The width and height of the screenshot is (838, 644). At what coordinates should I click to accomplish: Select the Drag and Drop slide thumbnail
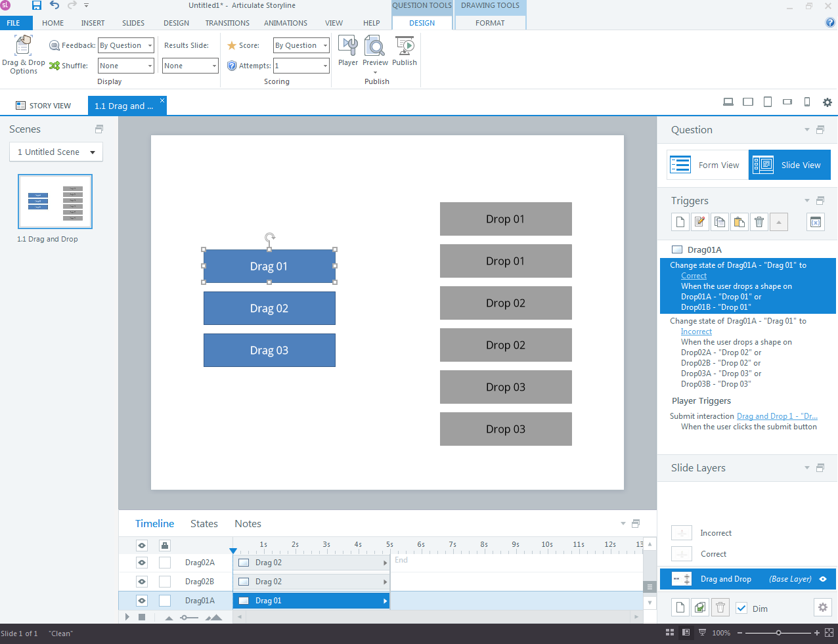pos(55,202)
